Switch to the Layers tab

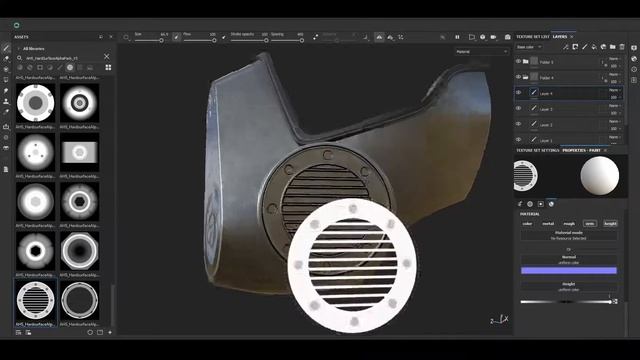click(560, 37)
